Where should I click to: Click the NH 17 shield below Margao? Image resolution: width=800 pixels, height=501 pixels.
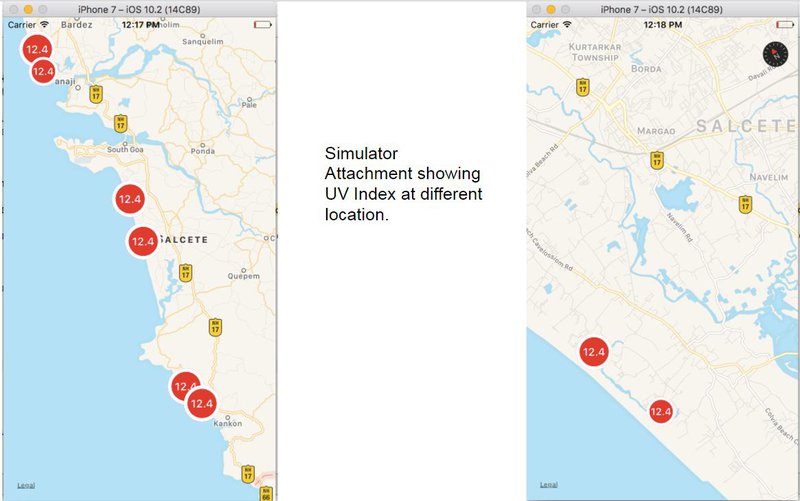656,160
